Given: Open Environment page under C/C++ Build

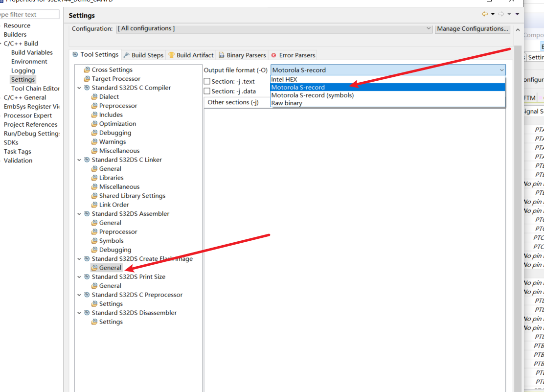Looking at the screenshot, I should point(29,62).
